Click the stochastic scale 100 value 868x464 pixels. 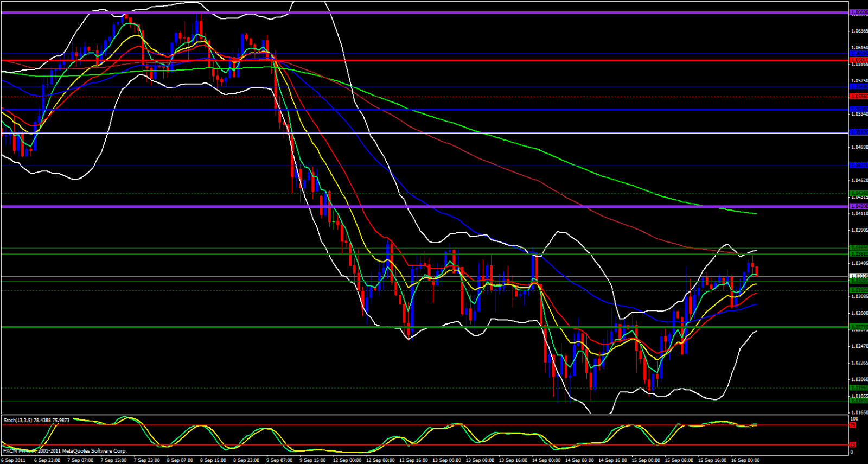click(x=854, y=419)
